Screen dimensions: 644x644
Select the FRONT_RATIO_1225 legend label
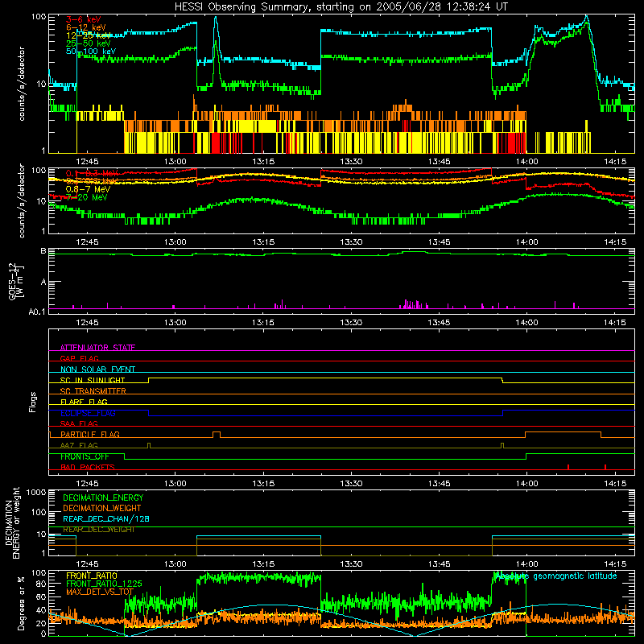(x=104, y=584)
